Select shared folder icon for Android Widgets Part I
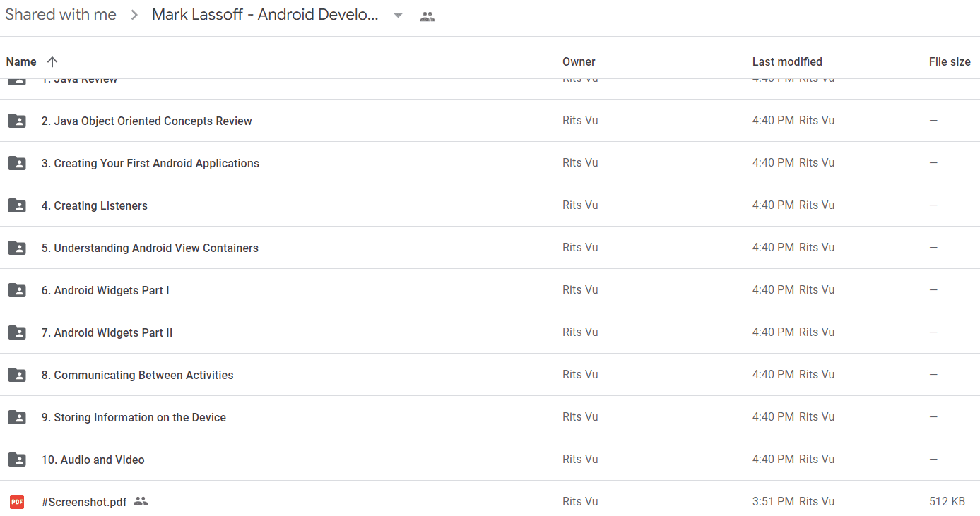Viewport: 980px width, 516px height. pos(17,290)
